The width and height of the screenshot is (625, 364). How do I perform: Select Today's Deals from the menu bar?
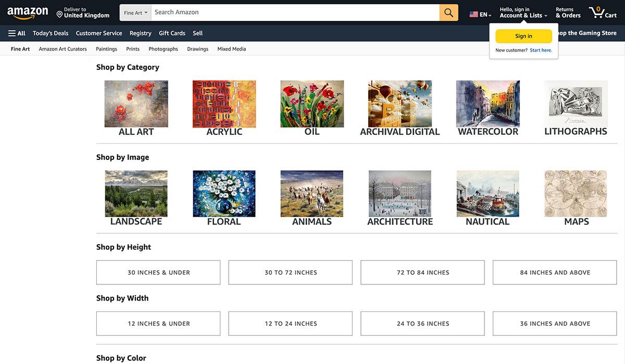50,33
